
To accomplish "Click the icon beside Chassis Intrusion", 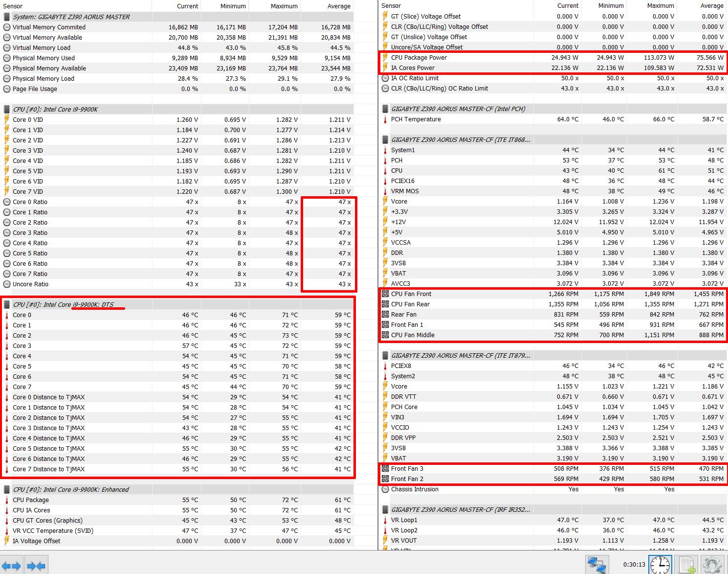I will pyautogui.click(x=385, y=489).
